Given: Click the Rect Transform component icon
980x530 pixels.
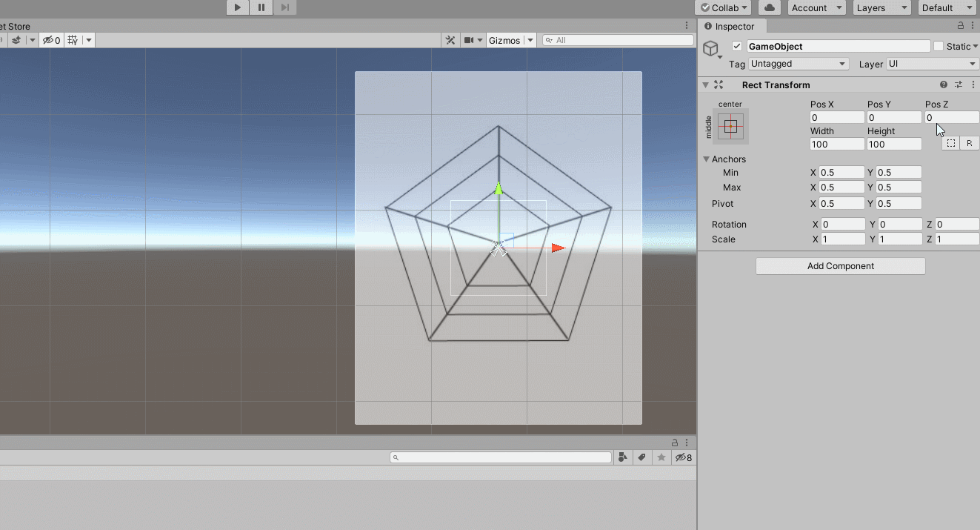Looking at the screenshot, I should tap(719, 85).
